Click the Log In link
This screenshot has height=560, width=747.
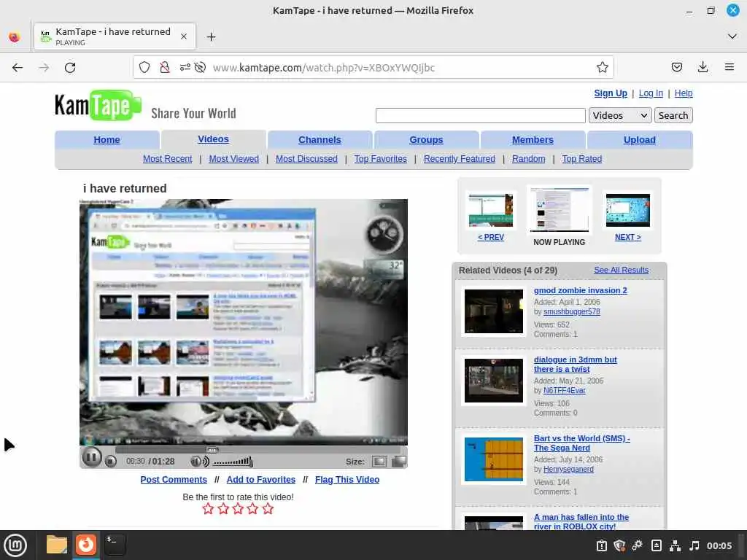point(651,93)
